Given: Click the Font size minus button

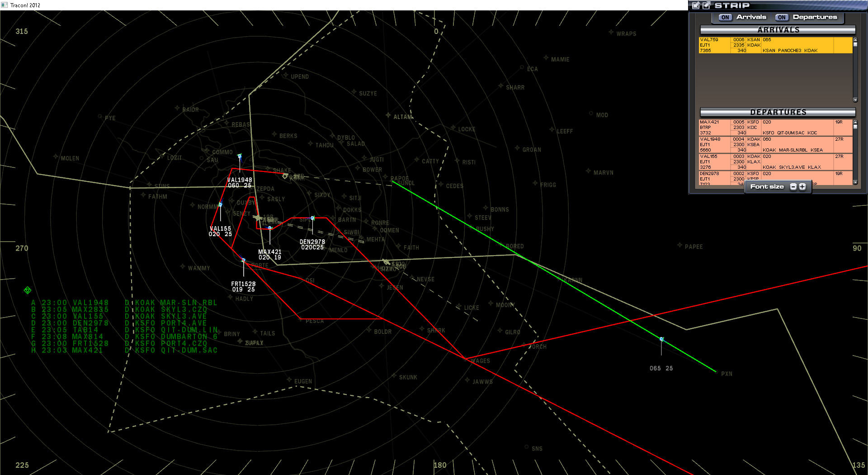Looking at the screenshot, I should [x=793, y=186].
